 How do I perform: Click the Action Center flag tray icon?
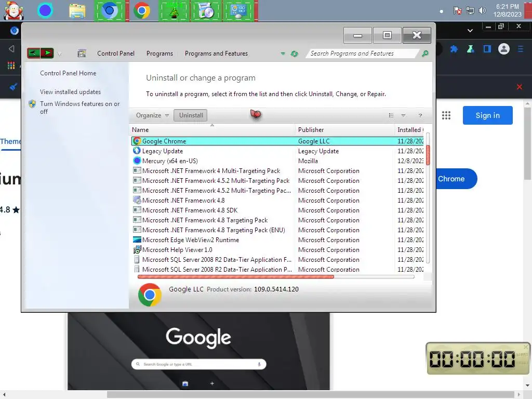[457, 10]
